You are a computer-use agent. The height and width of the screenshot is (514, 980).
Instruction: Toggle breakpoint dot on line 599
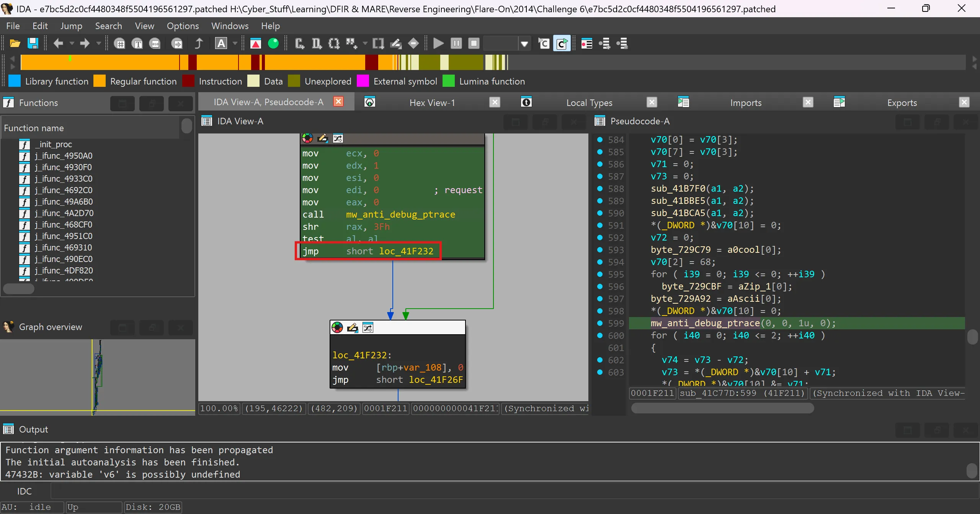click(x=600, y=323)
